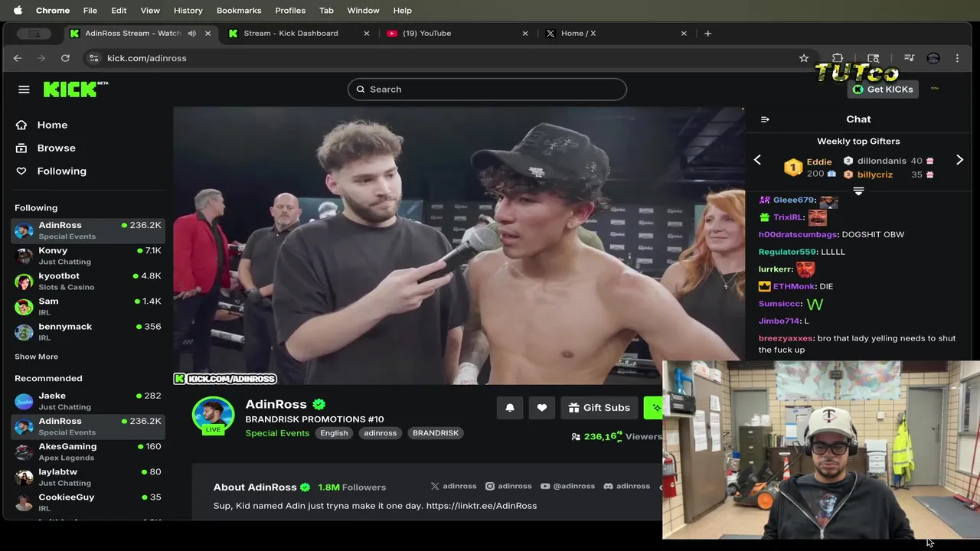980x551 pixels.
Task: Collapse the gifters leaderboard chevron
Action: (858, 191)
